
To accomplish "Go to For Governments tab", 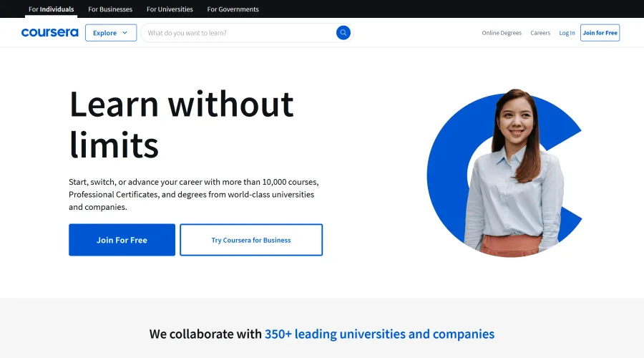I will coord(233,9).
